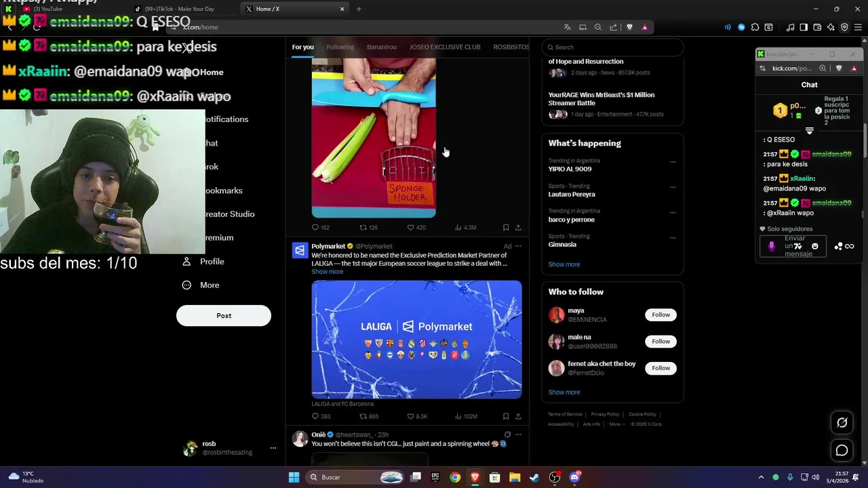Click the music note playlist icon

click(790, 27)
